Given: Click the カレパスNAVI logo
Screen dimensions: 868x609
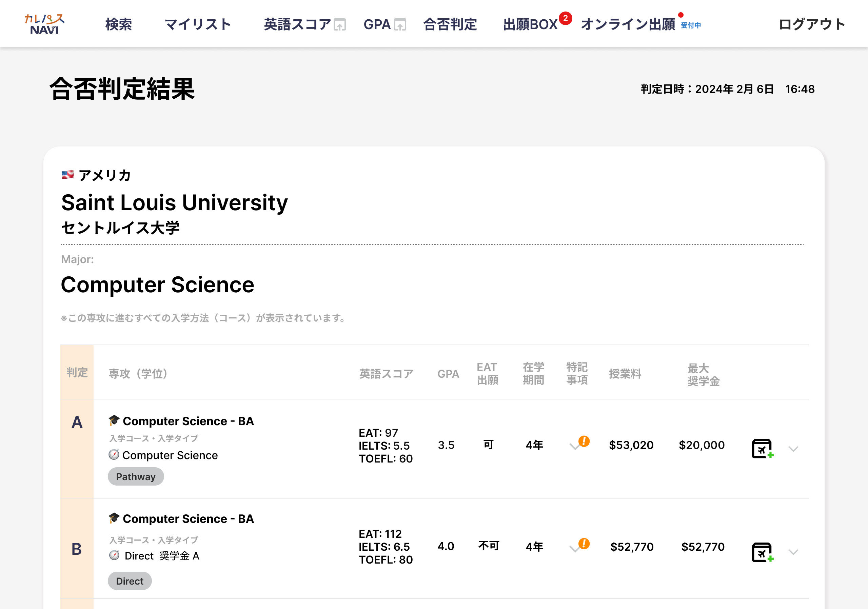Looking at the screenshot, I should 45,23.
